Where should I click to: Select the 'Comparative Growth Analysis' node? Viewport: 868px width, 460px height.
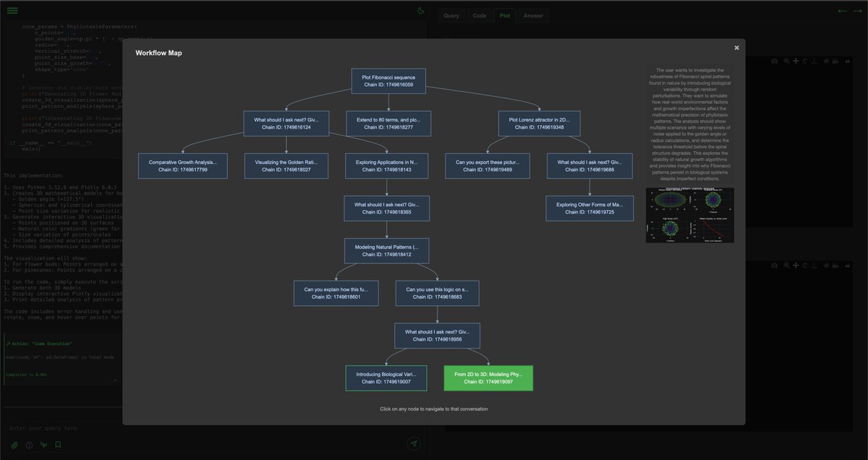[x=183, y=166]
